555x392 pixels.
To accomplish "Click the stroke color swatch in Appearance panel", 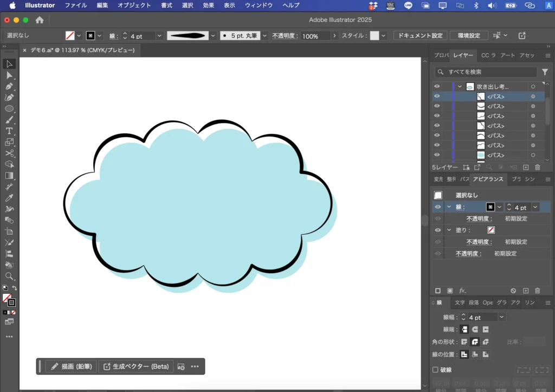I will pos(491,207).
